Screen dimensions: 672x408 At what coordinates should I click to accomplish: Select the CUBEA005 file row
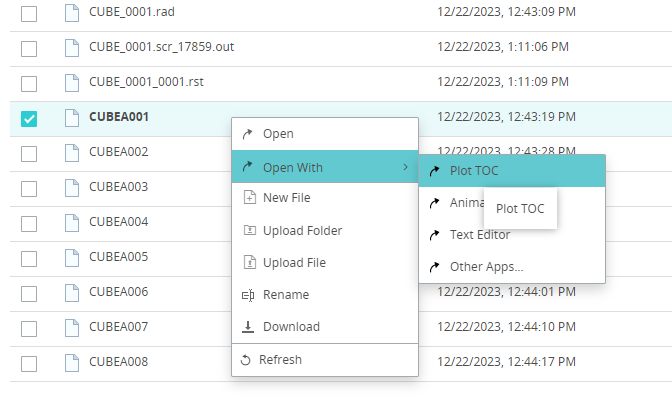(119, 257)
